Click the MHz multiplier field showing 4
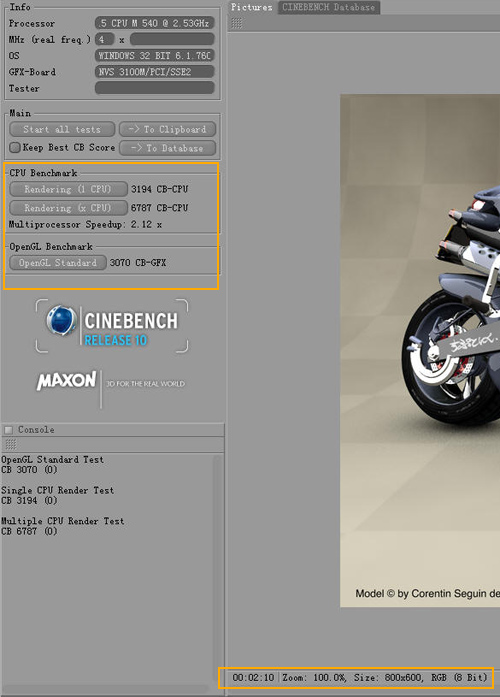500x697 pixels. [x=104, y=40]
